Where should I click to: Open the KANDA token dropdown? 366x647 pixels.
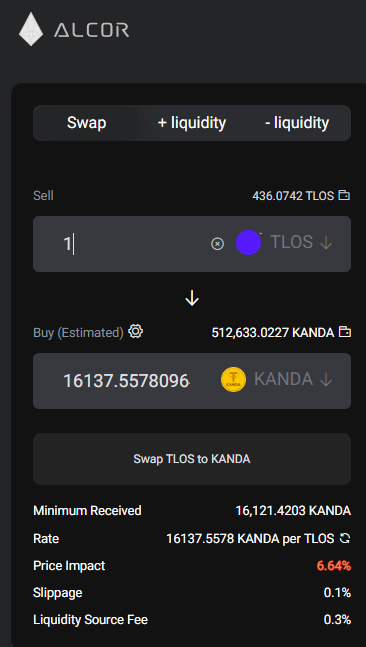tap(293, 379)
